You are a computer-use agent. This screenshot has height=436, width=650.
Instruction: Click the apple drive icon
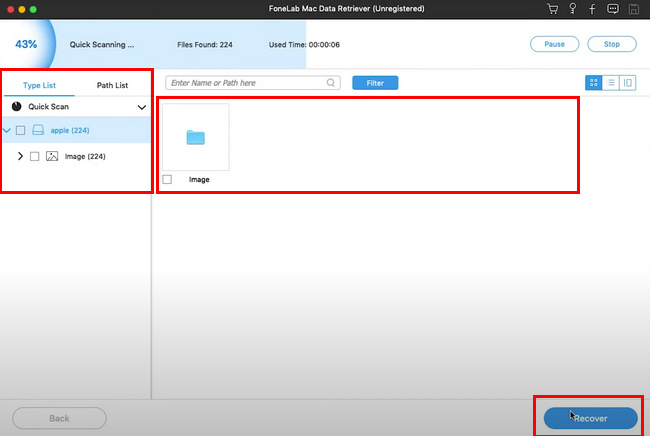38,130
